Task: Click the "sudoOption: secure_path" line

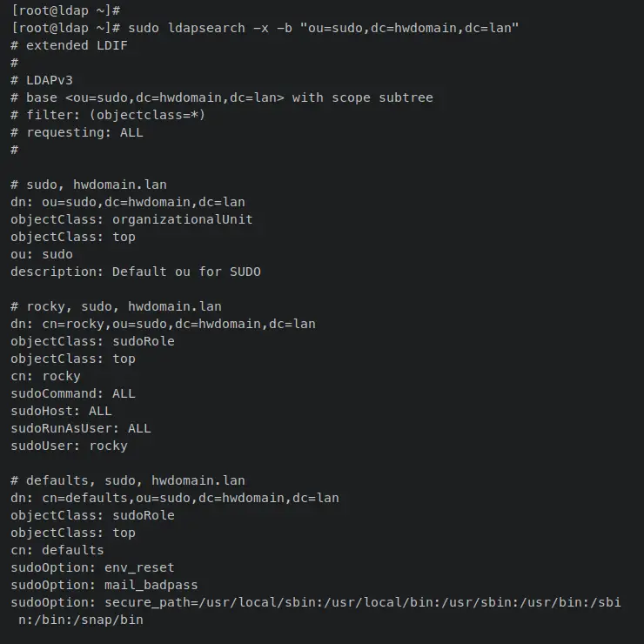Action: tap(315, 602)
